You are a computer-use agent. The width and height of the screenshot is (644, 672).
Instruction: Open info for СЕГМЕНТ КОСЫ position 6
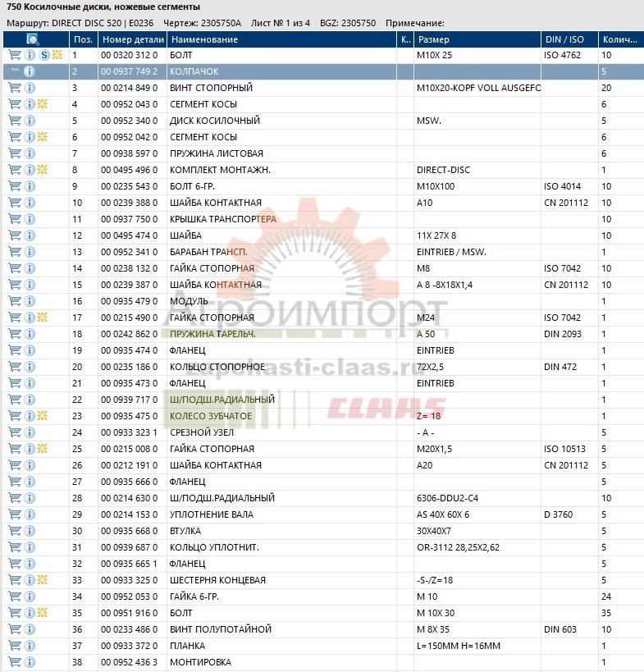[30, 137]
